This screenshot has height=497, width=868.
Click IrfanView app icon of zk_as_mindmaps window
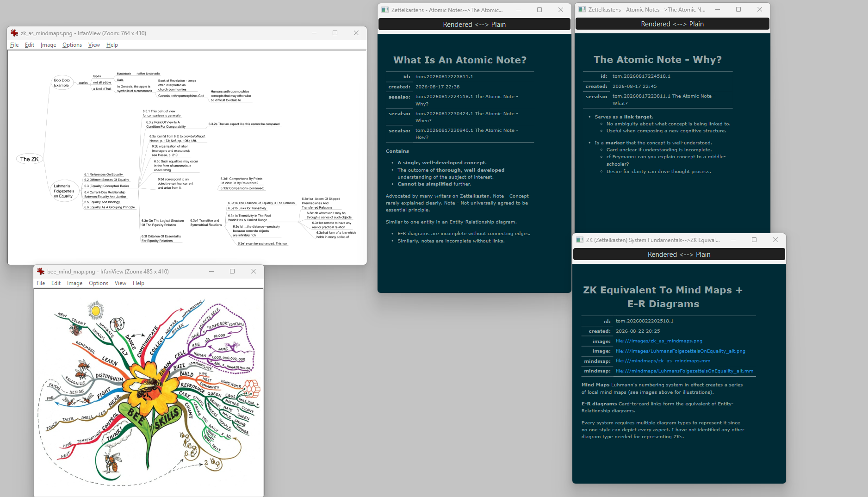click(14, 33)
